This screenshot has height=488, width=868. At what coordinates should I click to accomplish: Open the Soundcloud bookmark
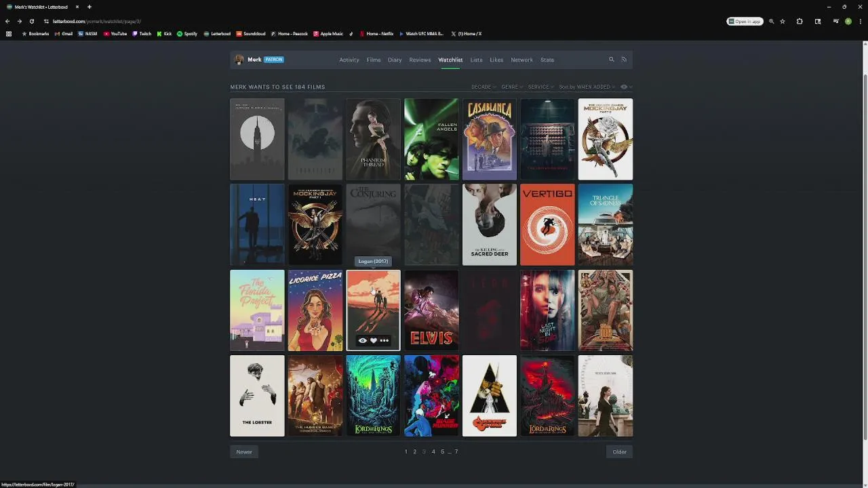(251, 34)
